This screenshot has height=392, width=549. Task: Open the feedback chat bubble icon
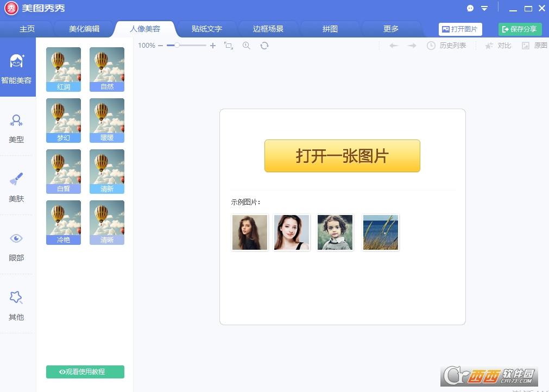pos(470,8)
